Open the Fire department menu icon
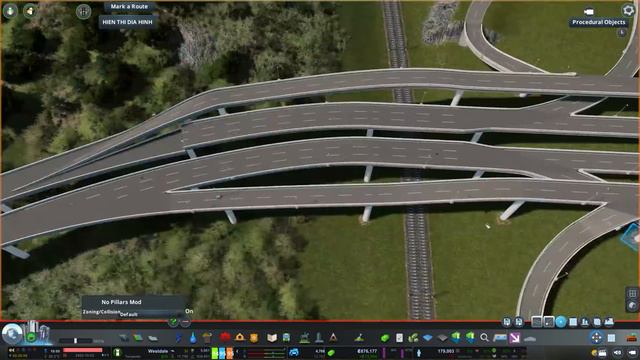 coord(240,337)
